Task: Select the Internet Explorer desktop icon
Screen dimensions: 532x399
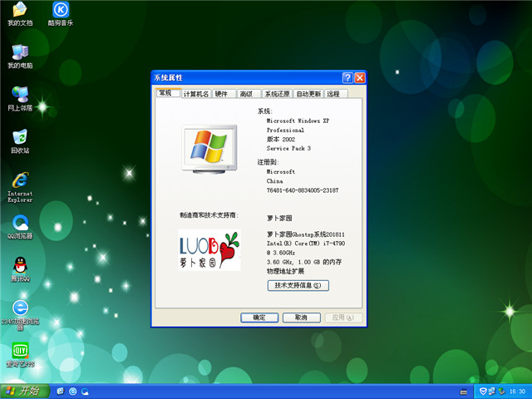Action: coord(20,187)
